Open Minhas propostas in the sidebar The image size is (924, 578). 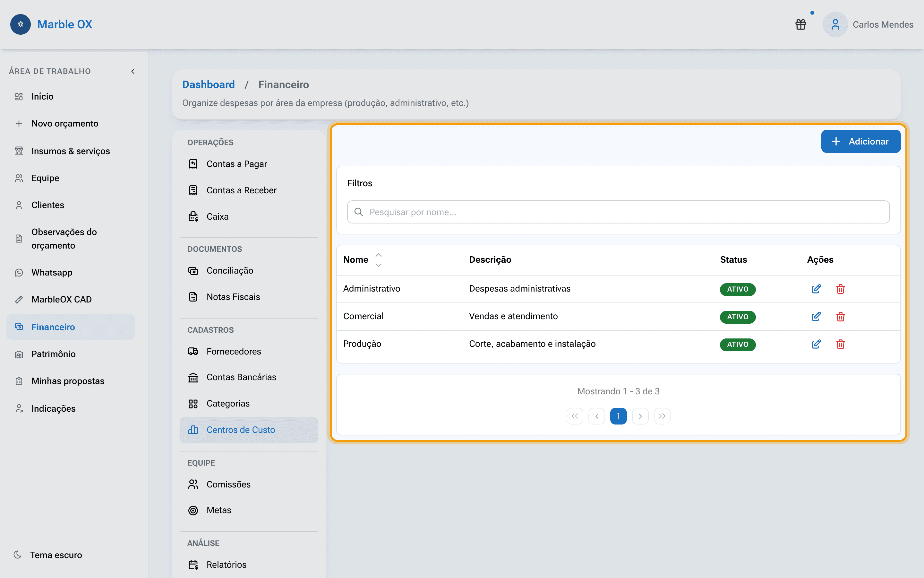(x=71, y=381)
